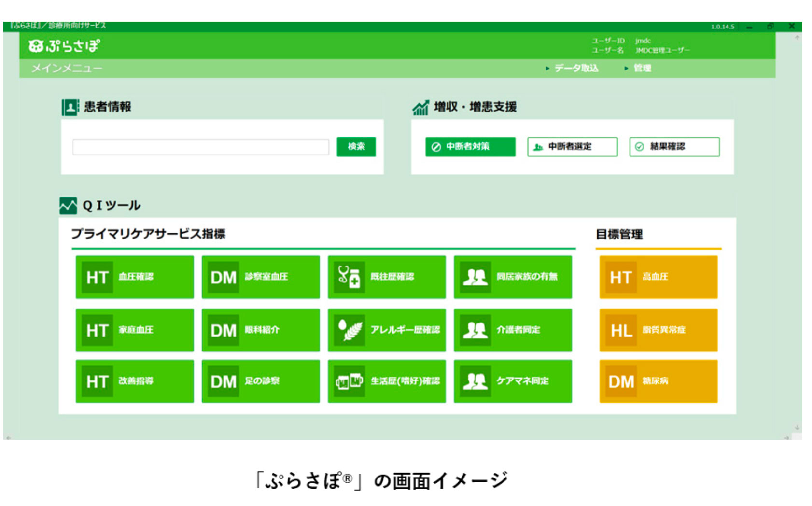Click the メインメニュー label

coord(67,69)
